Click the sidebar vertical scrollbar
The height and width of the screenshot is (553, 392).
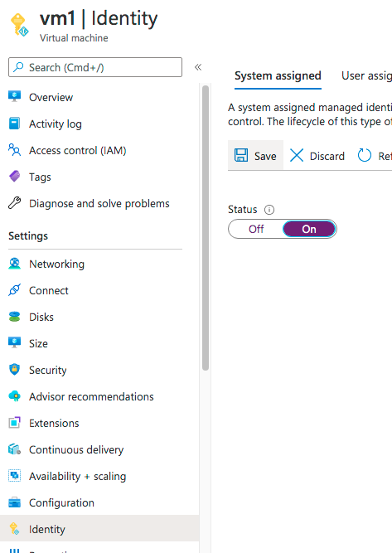point(206,228)
